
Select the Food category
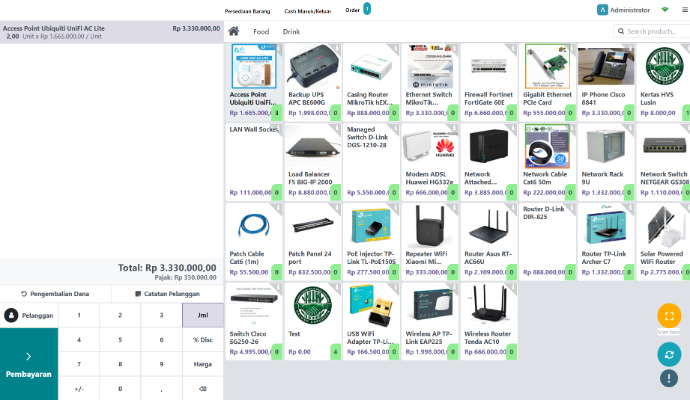261,31
